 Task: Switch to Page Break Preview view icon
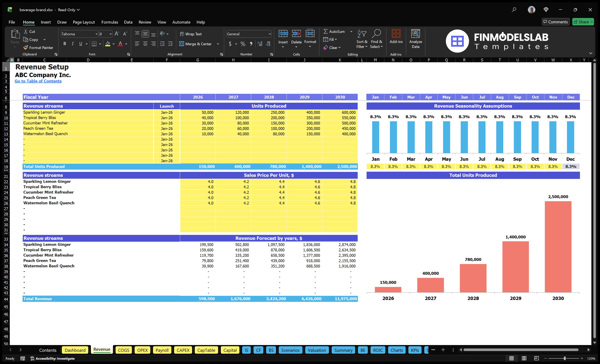point(537,358)
